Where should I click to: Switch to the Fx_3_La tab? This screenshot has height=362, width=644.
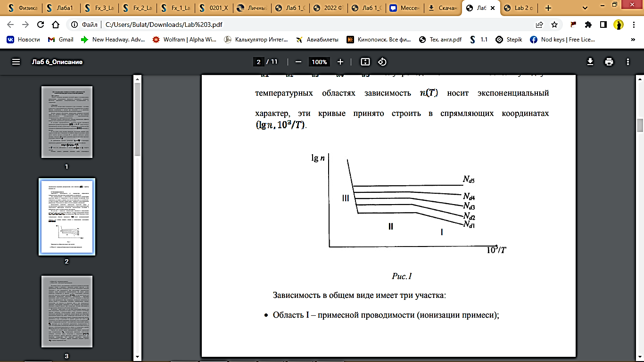99,8
